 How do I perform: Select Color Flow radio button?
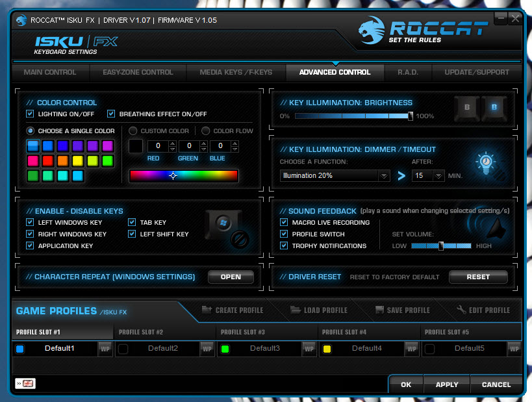click(205, 131)
